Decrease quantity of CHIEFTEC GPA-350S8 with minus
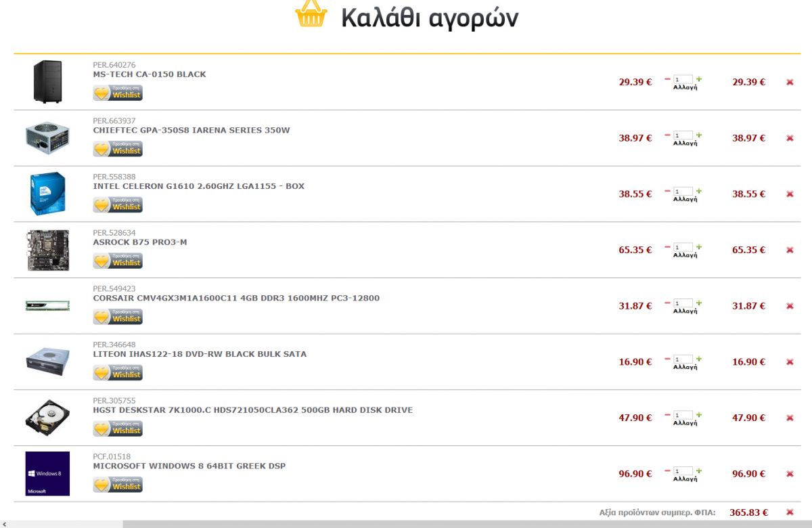 pyautogui.click(x=667, y=135)
